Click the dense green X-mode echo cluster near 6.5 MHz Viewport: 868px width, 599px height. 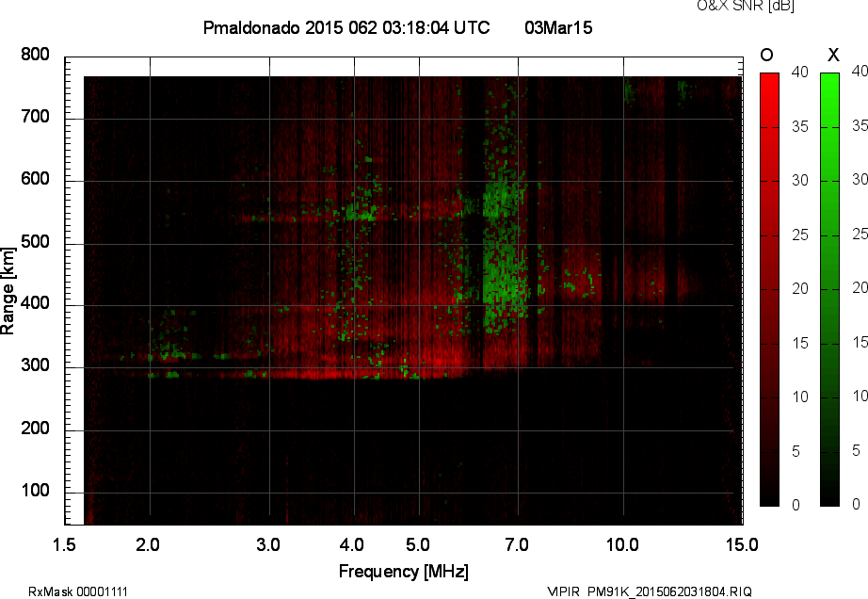tap(504, 254)
